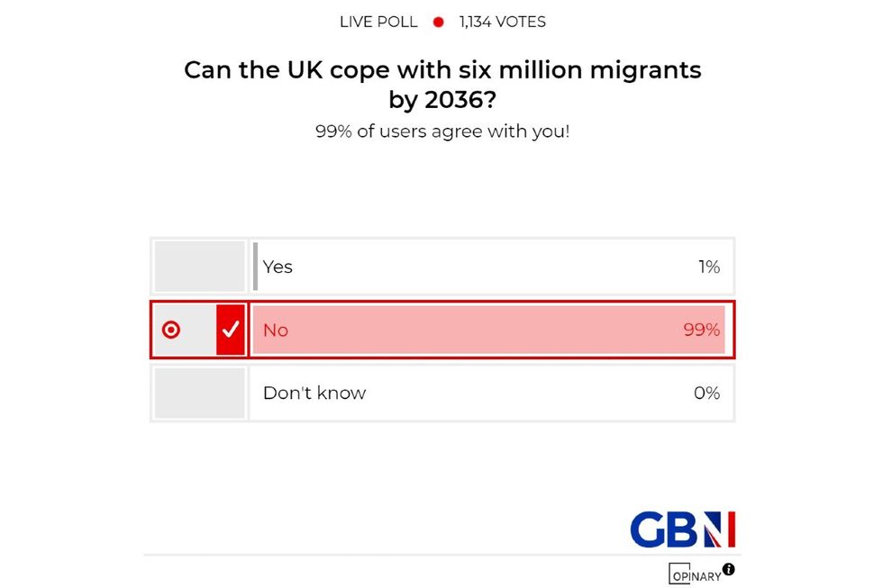Click the GB News logo
Image resolution: width=883 pixels, height=588 pixels.
[x=681, y=528]
